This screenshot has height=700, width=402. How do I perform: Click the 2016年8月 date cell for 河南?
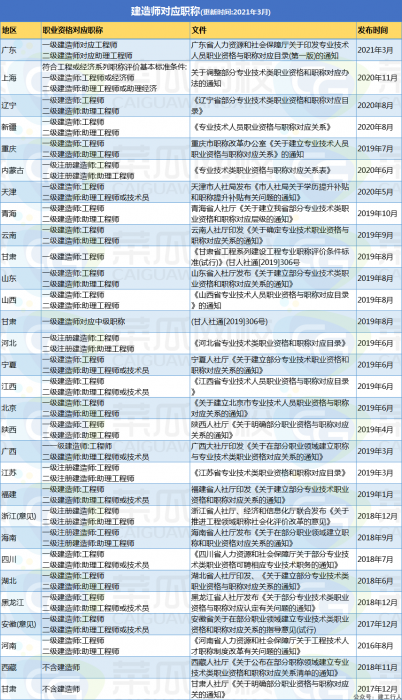[x=379, y=646]
